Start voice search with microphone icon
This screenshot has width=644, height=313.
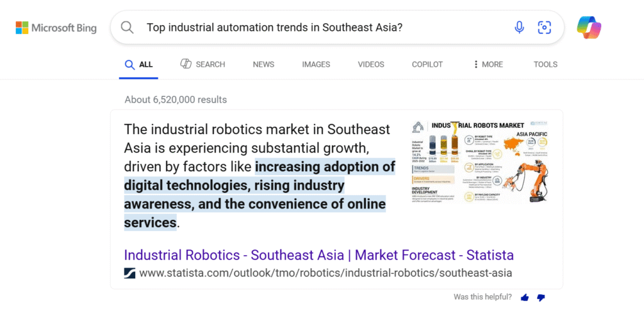[x=519, y=28]
